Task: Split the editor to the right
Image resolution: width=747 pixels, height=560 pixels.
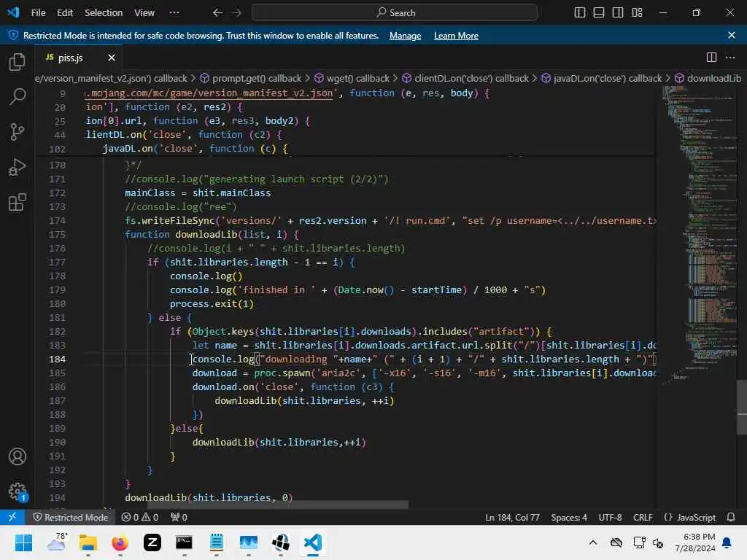Action: pos(711,58)
